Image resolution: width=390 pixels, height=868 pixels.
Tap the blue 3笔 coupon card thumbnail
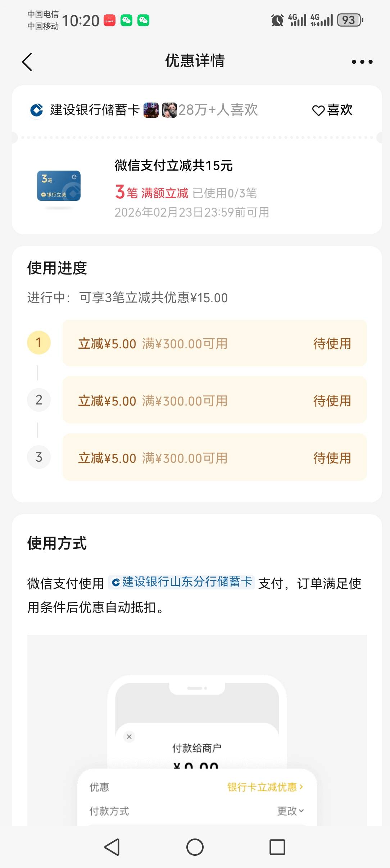(59, 186)
